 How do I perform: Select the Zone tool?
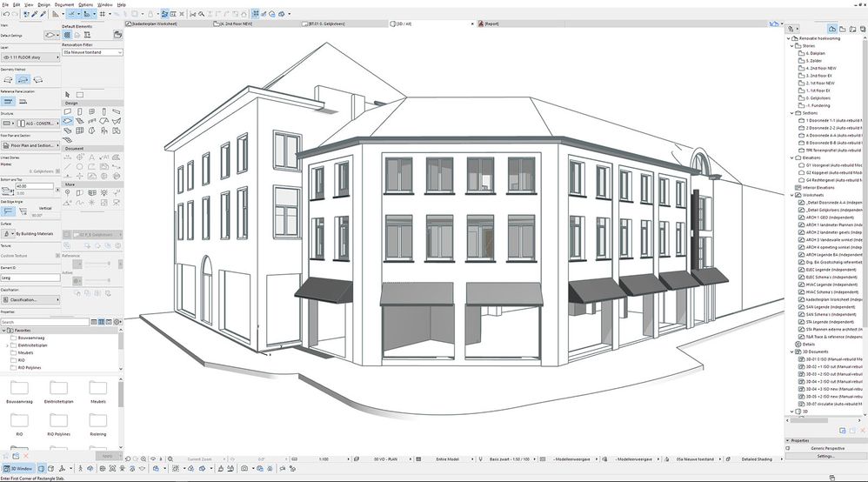pos(117,131)
